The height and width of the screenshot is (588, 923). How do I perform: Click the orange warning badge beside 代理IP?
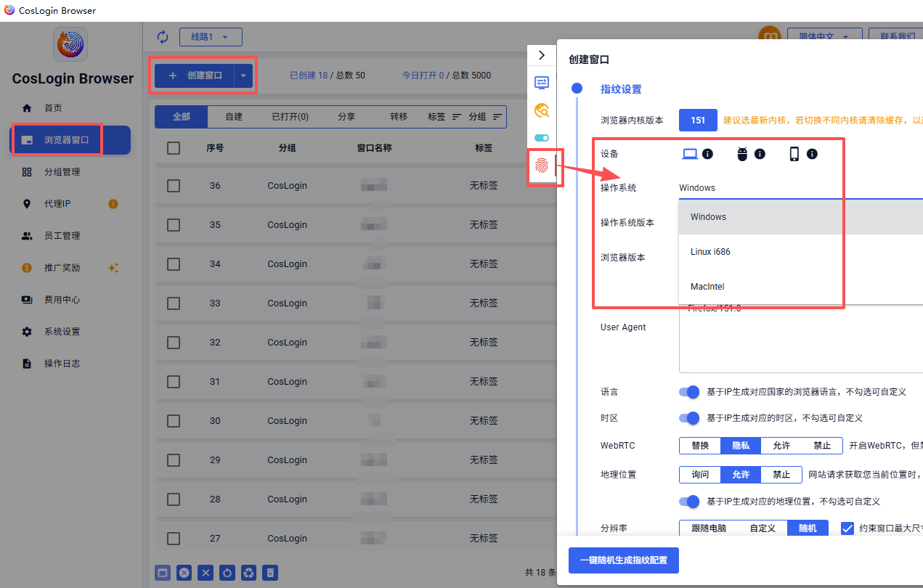coord(113,204)
